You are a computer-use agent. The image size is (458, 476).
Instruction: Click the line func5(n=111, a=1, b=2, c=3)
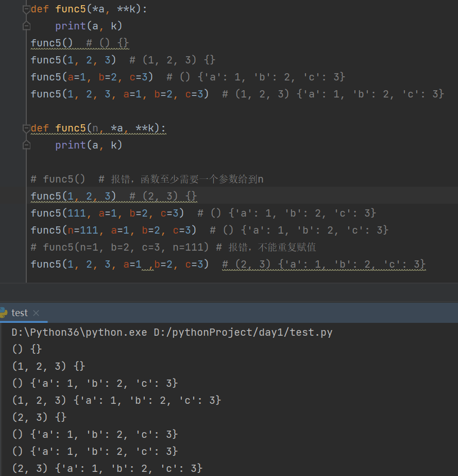click(209, 230)
